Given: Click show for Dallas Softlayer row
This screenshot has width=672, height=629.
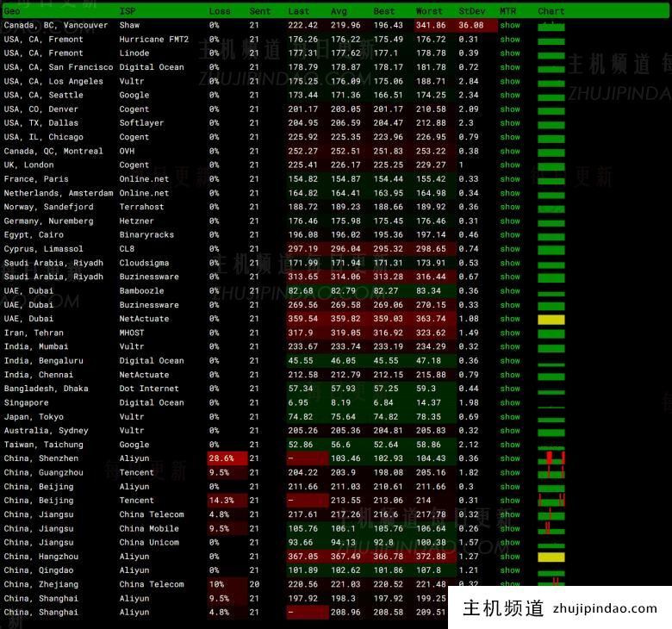Looking at the screenshot, I should pos(509,123).
